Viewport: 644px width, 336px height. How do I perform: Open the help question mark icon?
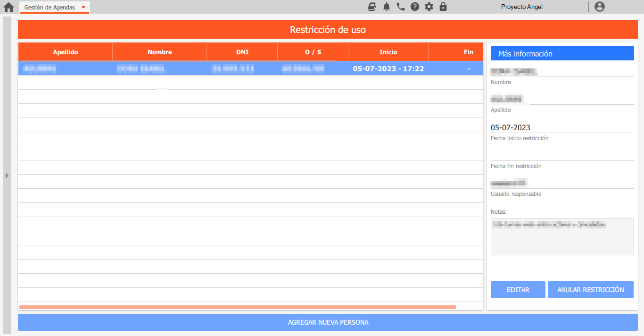pos(415,7)
